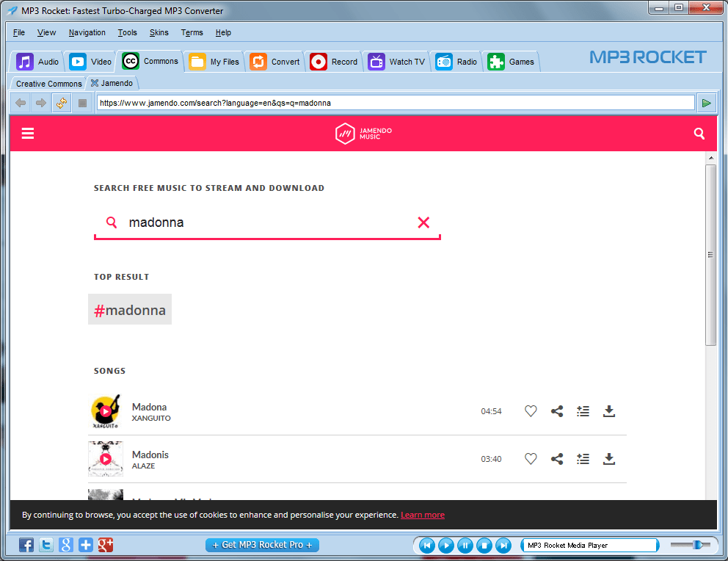The width and height of the screenshot is (728, 561).
Task: Open the Audio tab
Action: tap(37, 62)
